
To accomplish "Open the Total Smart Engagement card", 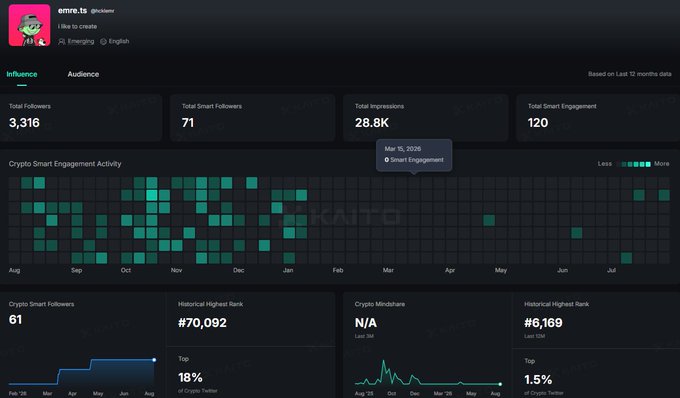I will pyautogui.click(x=598, y=118).
